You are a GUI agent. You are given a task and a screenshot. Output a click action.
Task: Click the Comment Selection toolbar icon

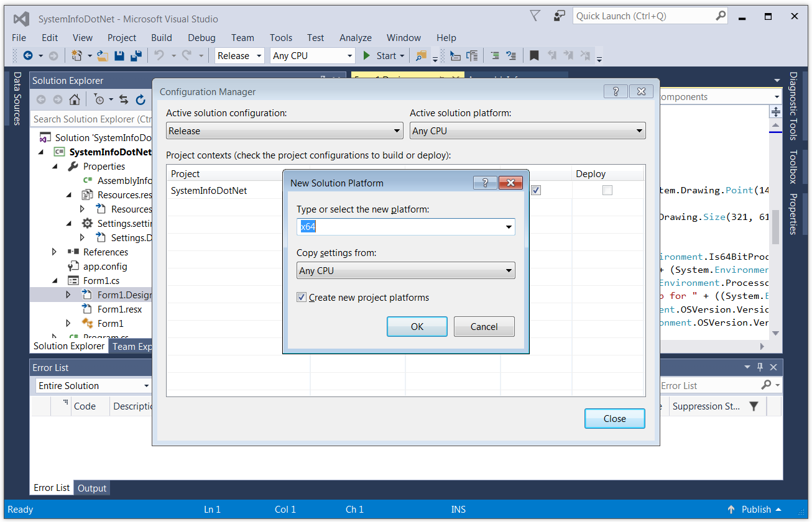495,56
